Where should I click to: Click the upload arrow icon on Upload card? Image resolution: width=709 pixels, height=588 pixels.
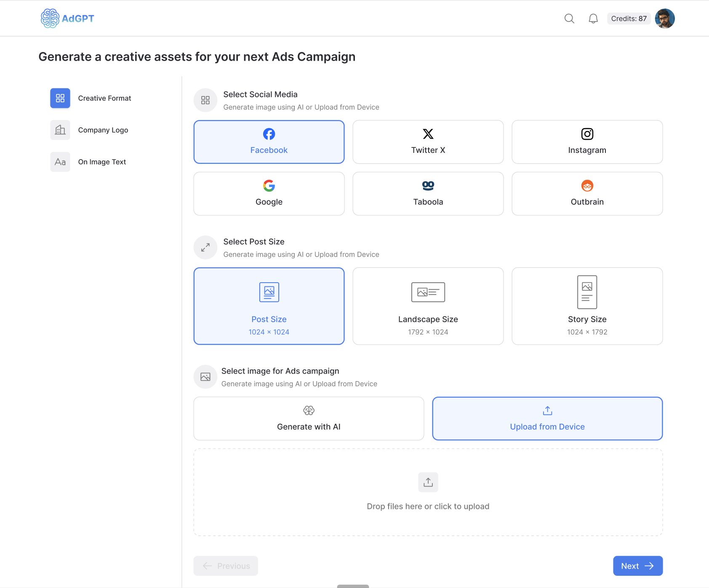547,411
